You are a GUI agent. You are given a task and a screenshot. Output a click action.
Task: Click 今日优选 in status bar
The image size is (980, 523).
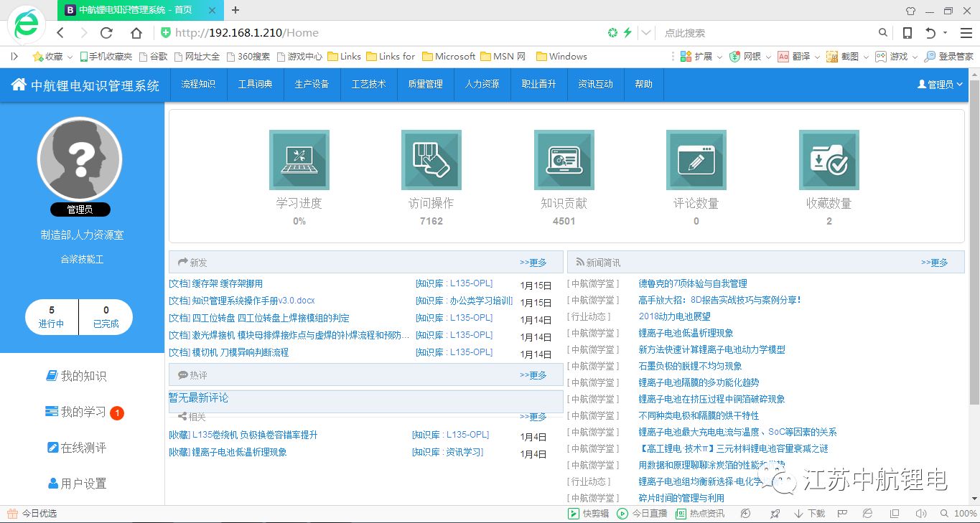[x=32, y=514]
